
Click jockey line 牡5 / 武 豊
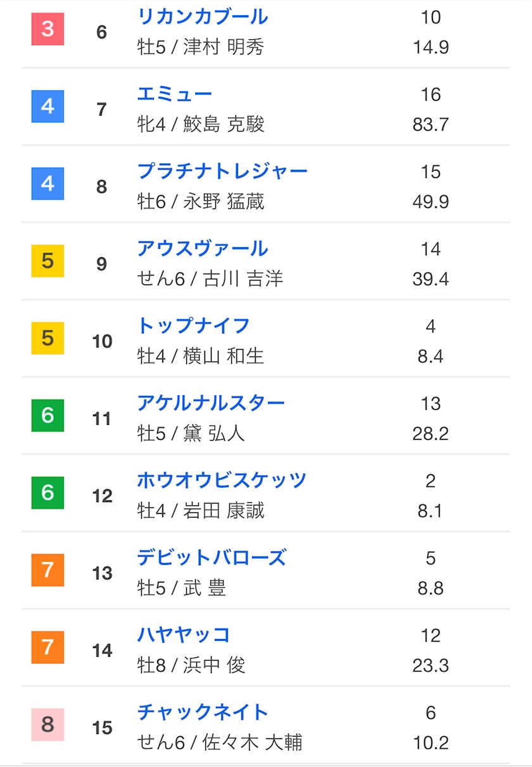click(182, 588)
